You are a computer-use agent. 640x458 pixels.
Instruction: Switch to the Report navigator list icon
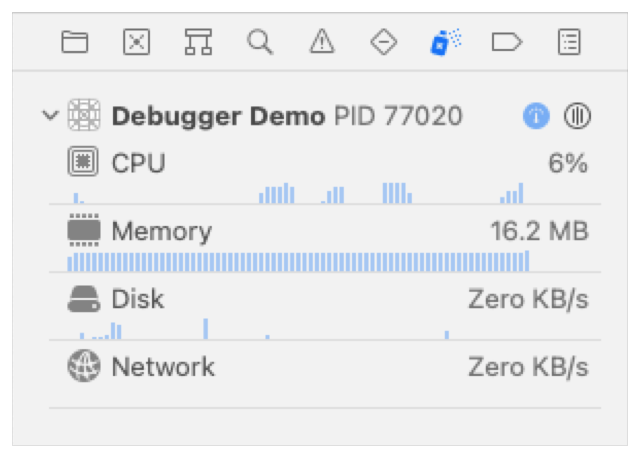(x=569, y=42)
